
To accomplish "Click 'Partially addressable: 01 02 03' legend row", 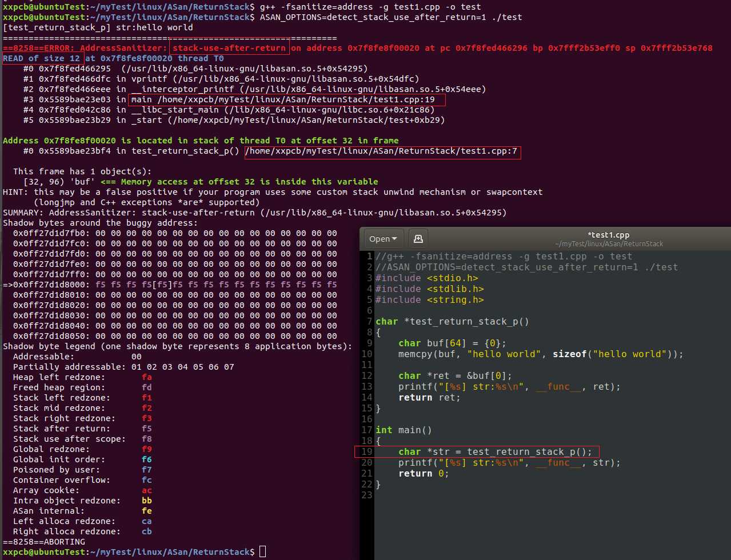I will coord(123,367).
